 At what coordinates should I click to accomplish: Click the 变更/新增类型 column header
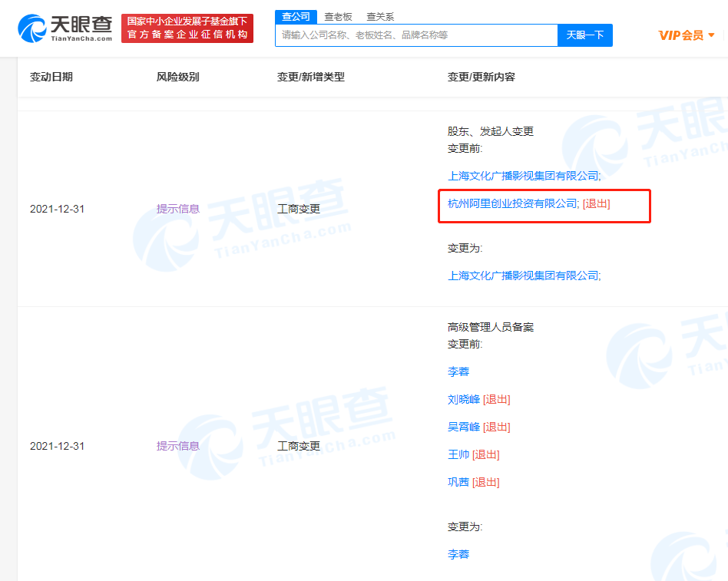click(310, 77)
